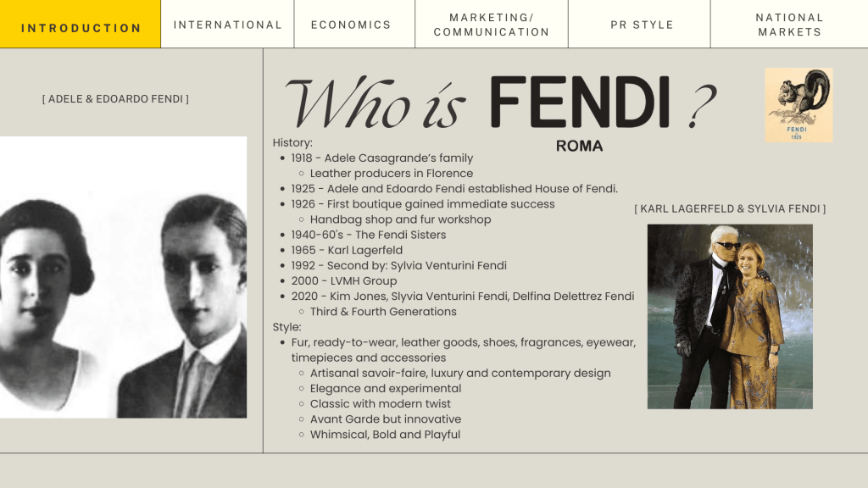Viewport: 868px width, 488px height.
Task: Switch to the International tab
Action: [227, 25]
